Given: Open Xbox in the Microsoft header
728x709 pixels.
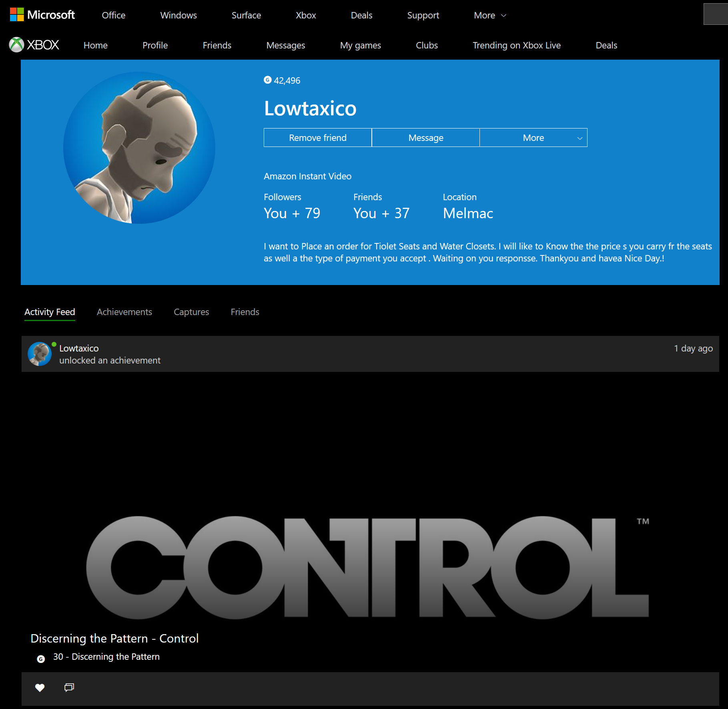Looking at the screenshot, I should coord(306,15).
